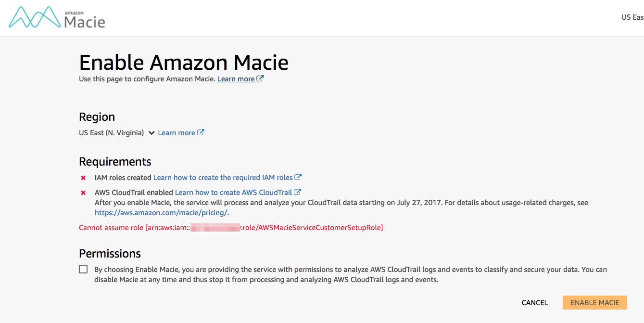Click the CANCEL button

click(534, 302)
